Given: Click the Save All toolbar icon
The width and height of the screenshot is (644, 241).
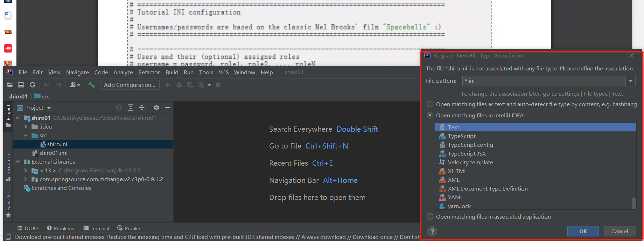Looking at the screenshot, I should click(21, 85).
